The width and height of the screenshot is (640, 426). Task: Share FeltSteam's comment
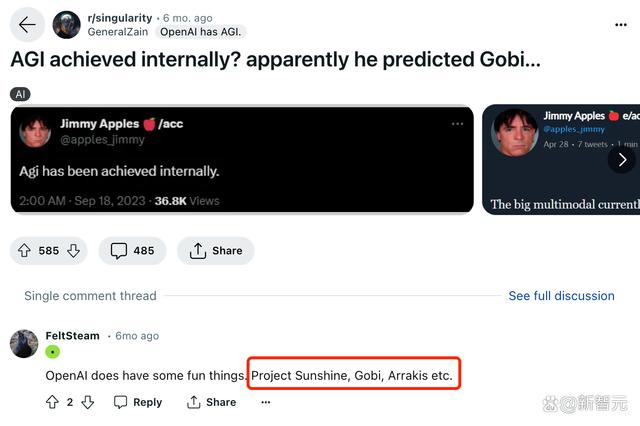[211, 402]
